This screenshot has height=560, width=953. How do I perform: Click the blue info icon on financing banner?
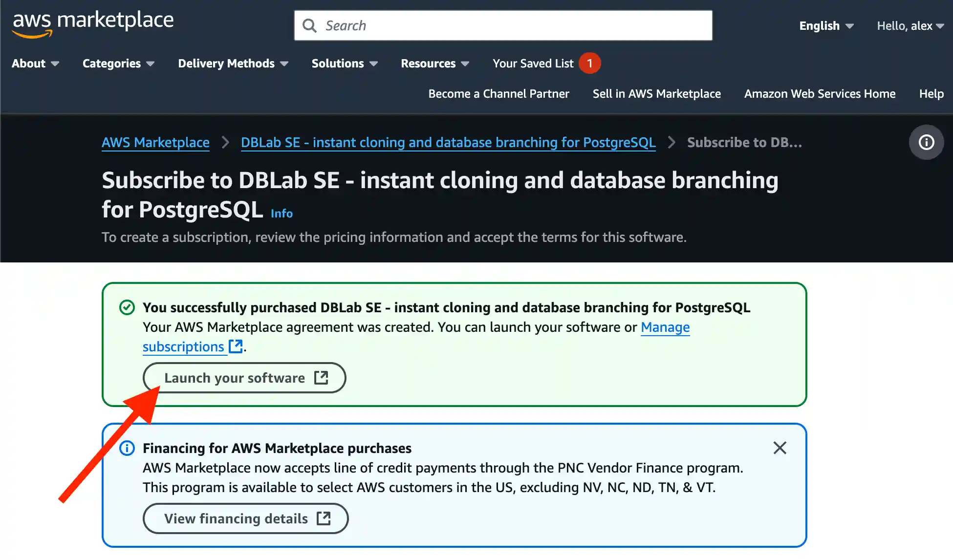pos(127,448)
